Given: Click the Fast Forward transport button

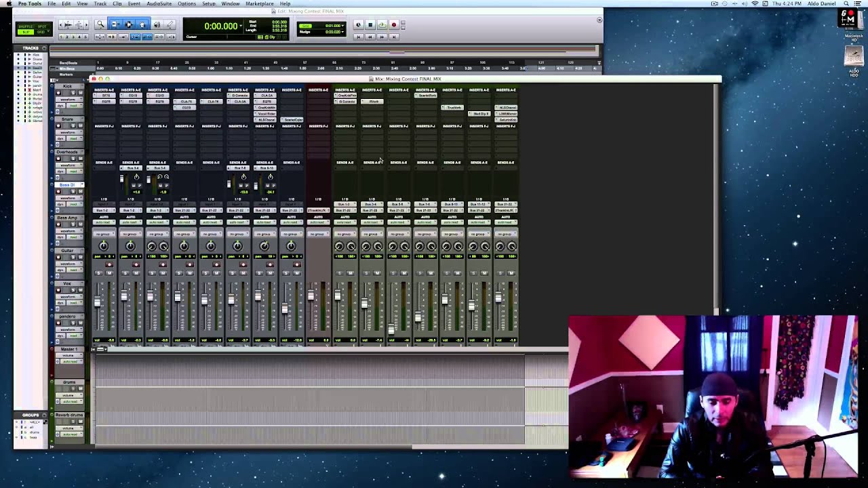Looking at the screenshot, I should [x=382, y=37].
